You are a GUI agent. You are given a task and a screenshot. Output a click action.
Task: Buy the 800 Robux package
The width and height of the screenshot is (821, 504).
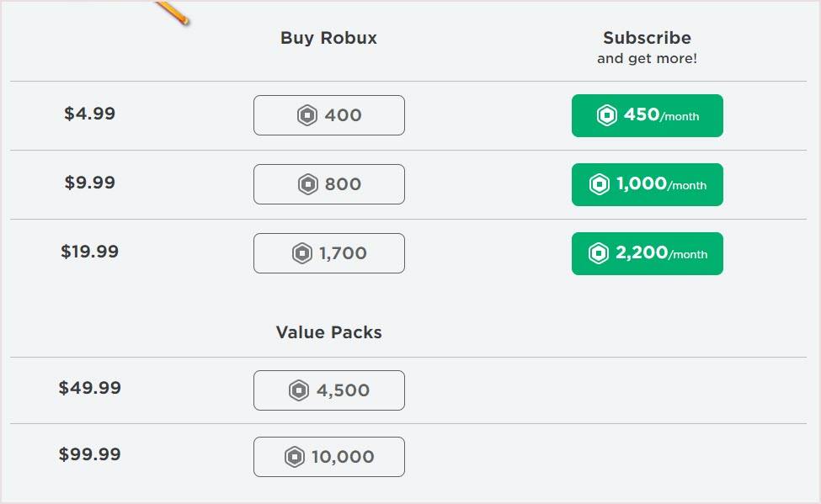[x=328, y=184]
